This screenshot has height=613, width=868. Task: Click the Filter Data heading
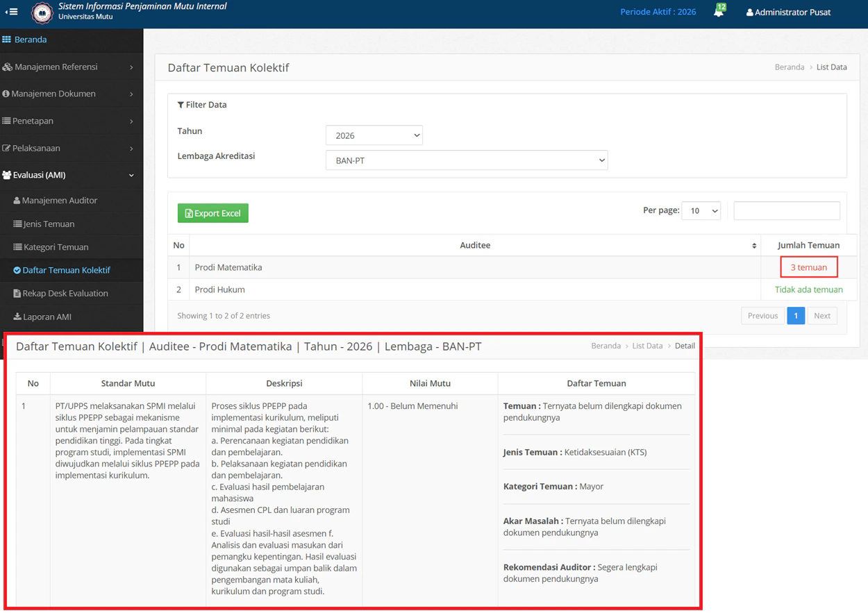(x=202, y=105)
